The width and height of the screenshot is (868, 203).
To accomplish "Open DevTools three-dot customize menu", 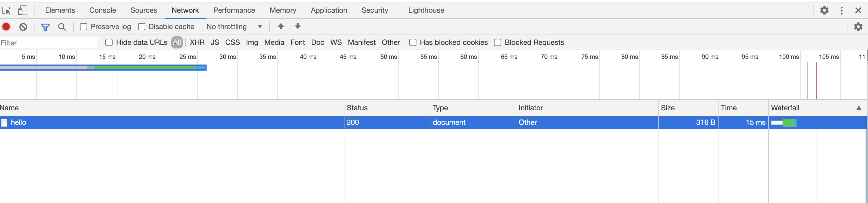I will tap(841, 11).
